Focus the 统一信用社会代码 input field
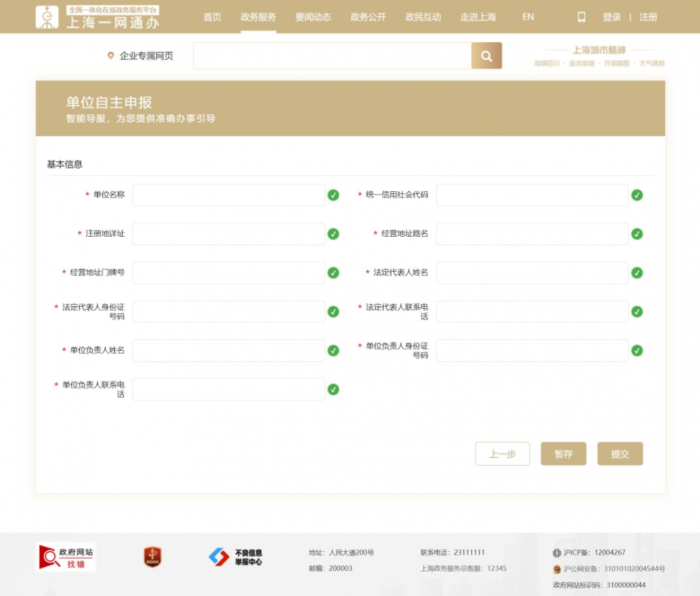This screenshot has height=596, width=700. (x=532, y=195)
